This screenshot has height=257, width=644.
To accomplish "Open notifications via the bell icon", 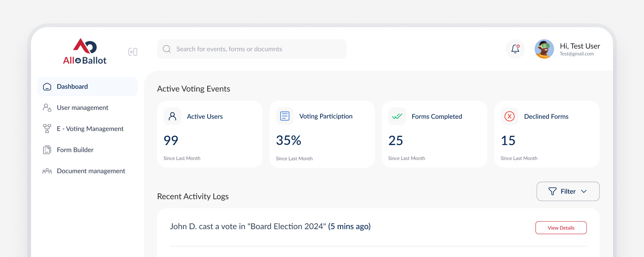I will (x=515, y=49).
